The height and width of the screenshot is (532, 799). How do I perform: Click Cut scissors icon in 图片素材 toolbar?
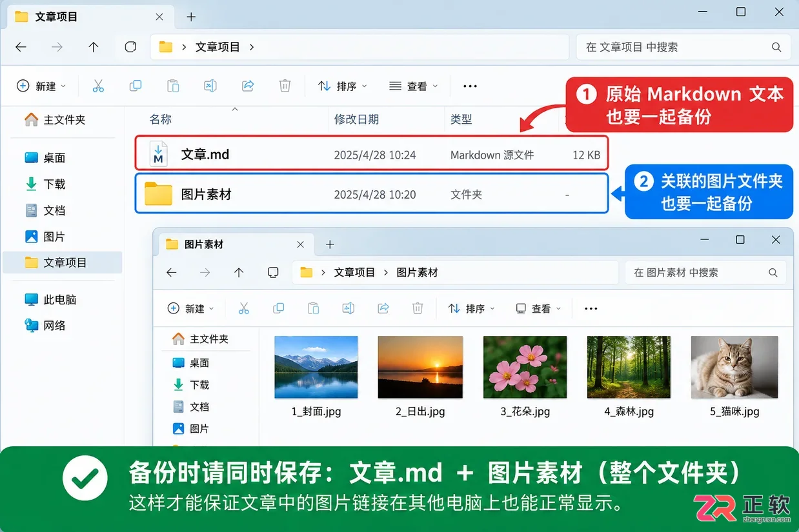point(244,308)
